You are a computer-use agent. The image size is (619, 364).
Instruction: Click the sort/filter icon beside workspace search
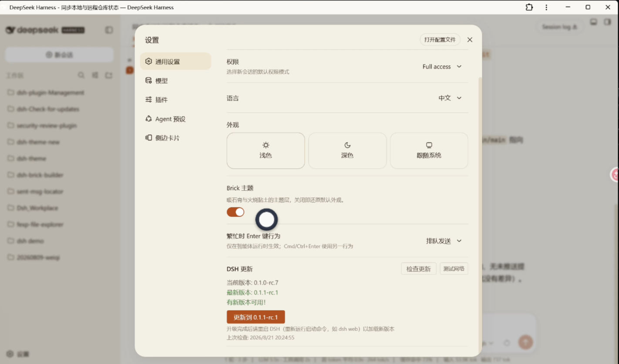tap(95, 75)
